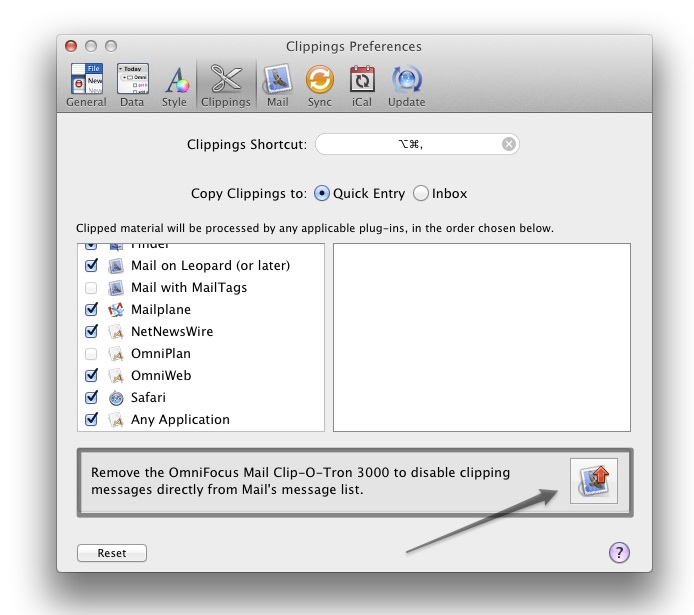Select Any Application row in plug-in list

[180, 420]
